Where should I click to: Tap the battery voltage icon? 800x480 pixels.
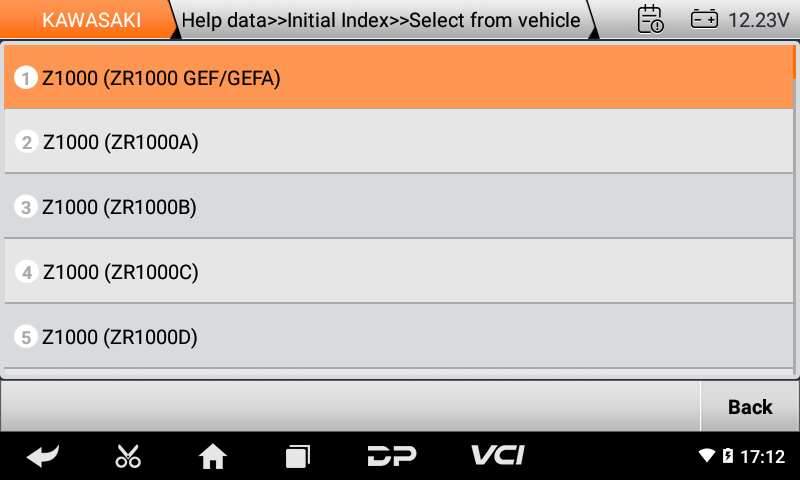pos(704,20)
